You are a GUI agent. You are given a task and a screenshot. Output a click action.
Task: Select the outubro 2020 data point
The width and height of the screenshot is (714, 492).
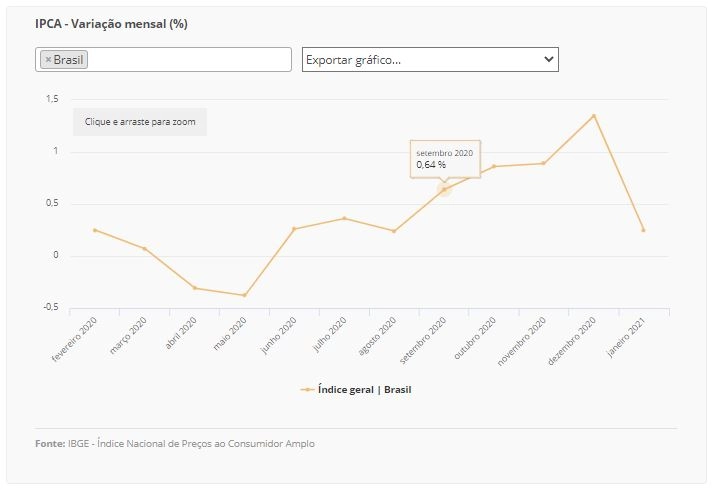(494, 167)
